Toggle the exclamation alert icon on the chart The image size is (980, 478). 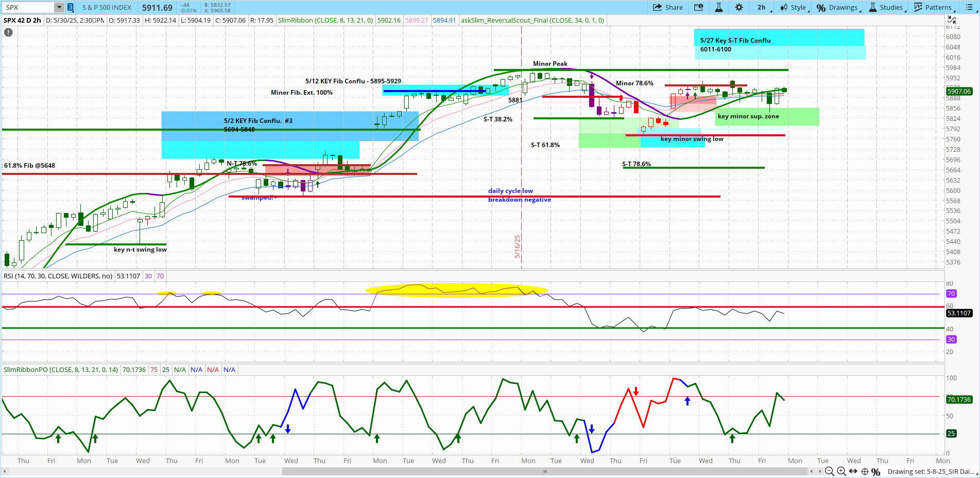pyautogui.click(x=8, y=32)
